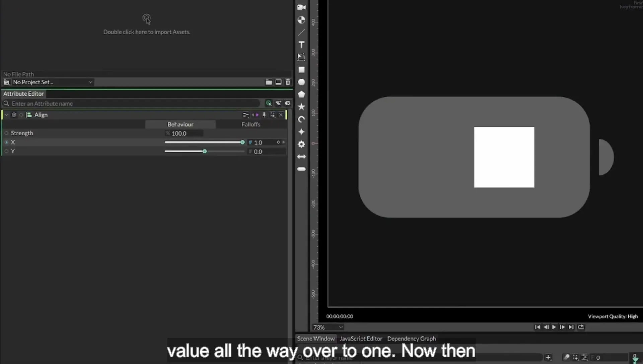
Task: Click the trash icon beside project path
Action: coord(288,82)
